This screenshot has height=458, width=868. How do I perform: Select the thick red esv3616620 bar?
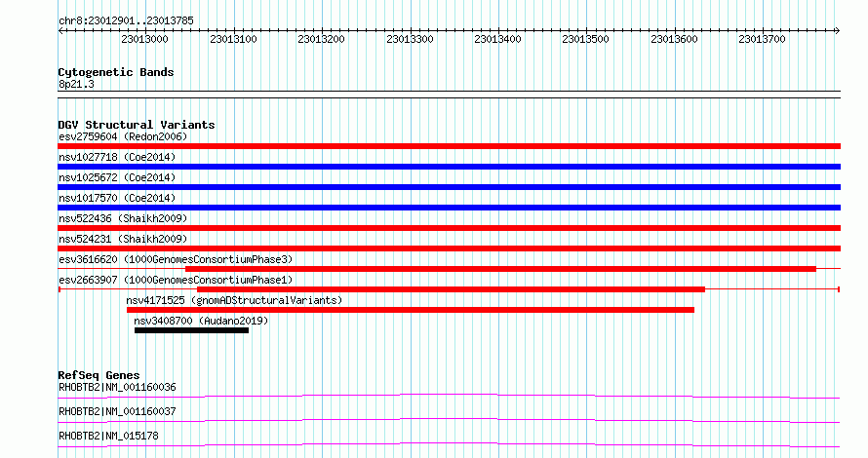[x=500, y=269]
